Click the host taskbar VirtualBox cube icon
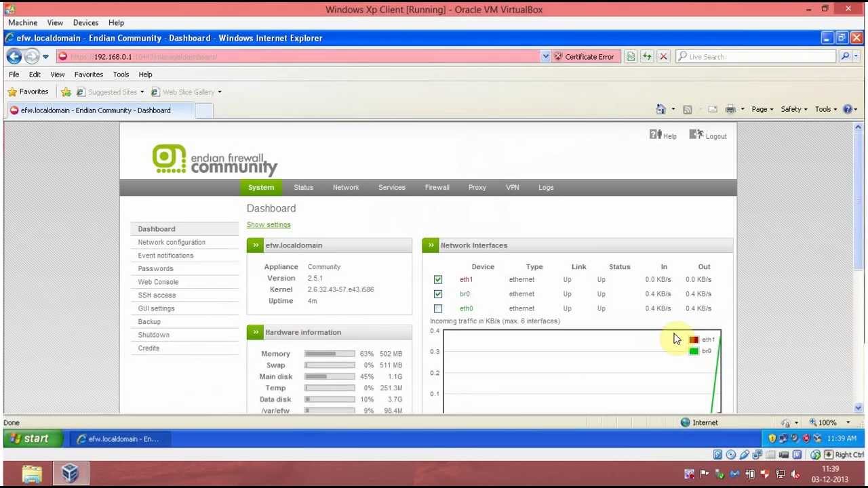 click(70, 473)
